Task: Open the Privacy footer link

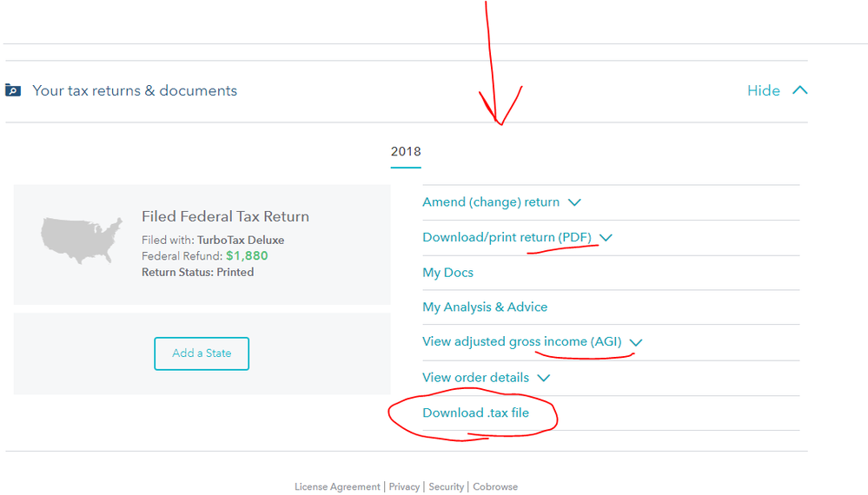Action: click(404, 487)
